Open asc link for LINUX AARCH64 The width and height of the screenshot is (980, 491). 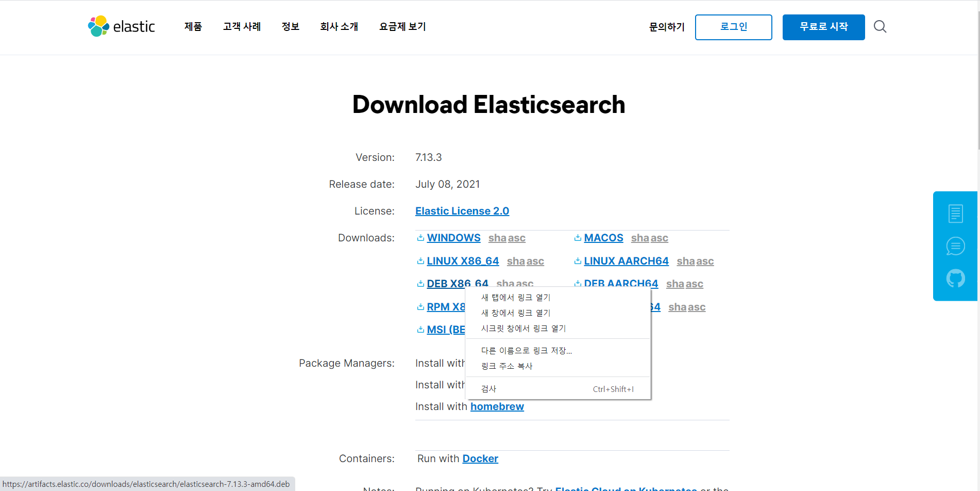coord(705,261)
